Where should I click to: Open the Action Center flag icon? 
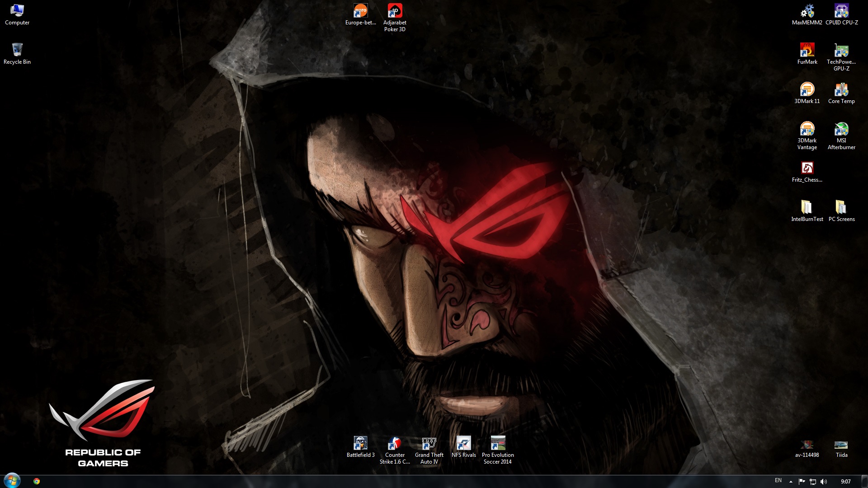point(802,482)
